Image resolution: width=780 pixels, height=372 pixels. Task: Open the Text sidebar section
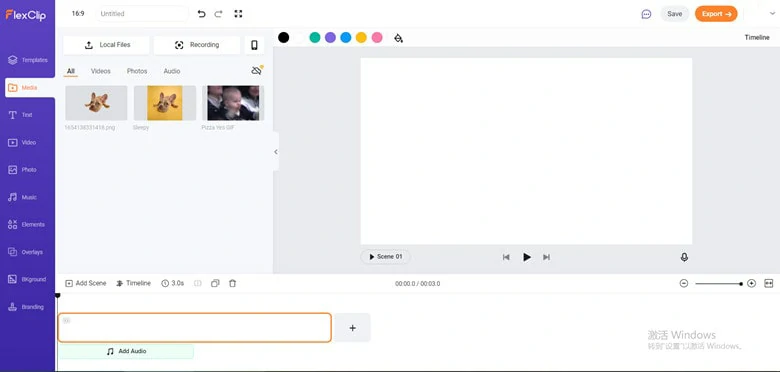tap(21, 115)
